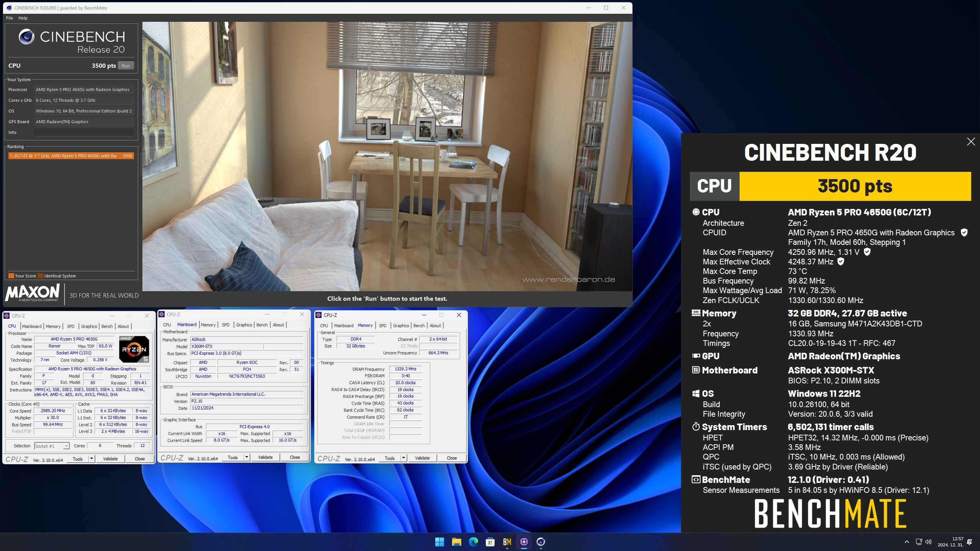Run the Cinebench CPU test
Image resolution: width=980 pixels, height=551 pixels.
[126, 66]
